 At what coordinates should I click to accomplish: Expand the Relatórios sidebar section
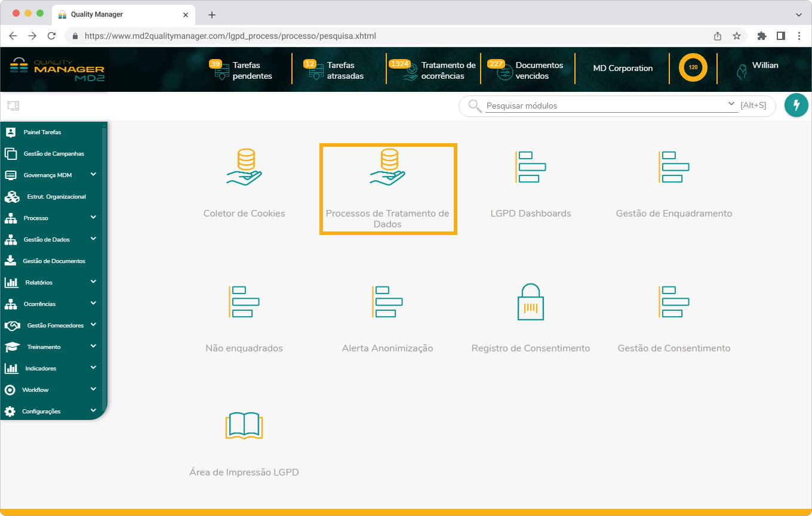[x=93, y=282]
